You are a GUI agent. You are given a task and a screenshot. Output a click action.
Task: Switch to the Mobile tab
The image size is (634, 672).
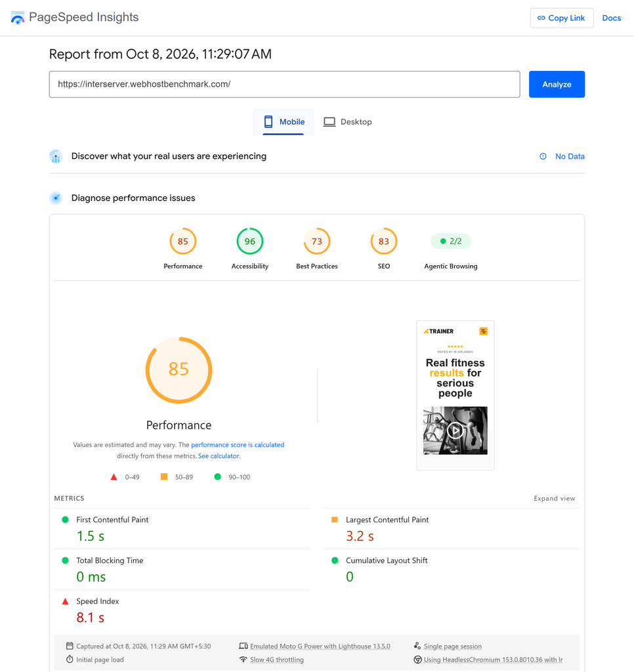point(284,121)
